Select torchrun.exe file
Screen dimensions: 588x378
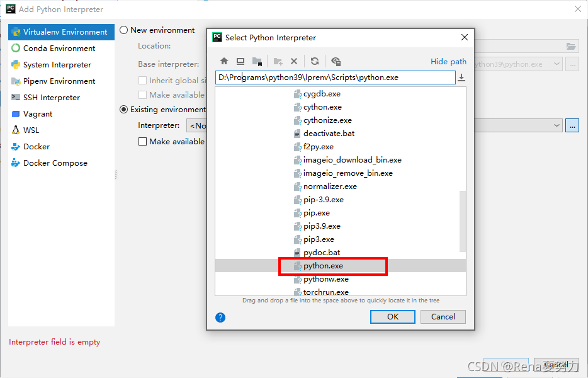[x=326, y=292]
